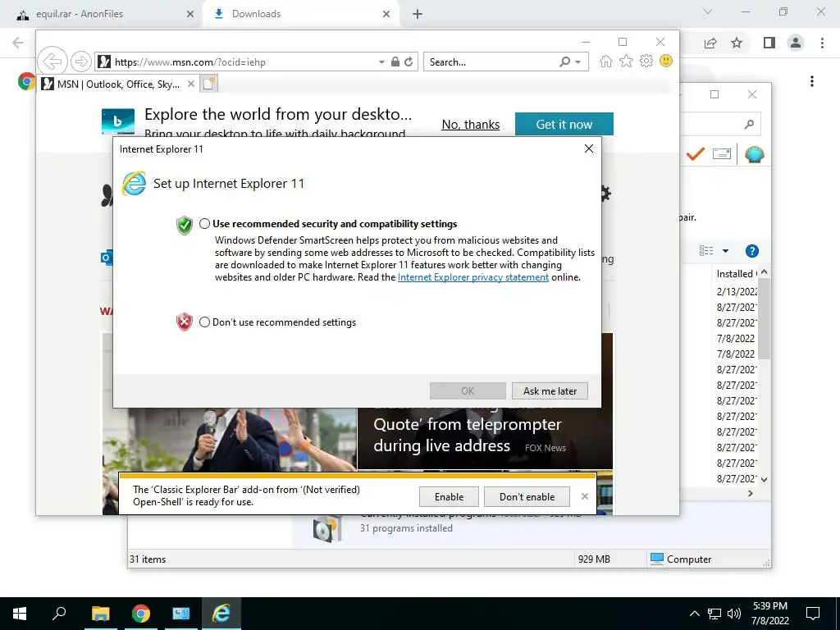This screenshot has width=840, height=630.
Task: Click the horizontal scrollbar right arrow
Action: (751, 493)
